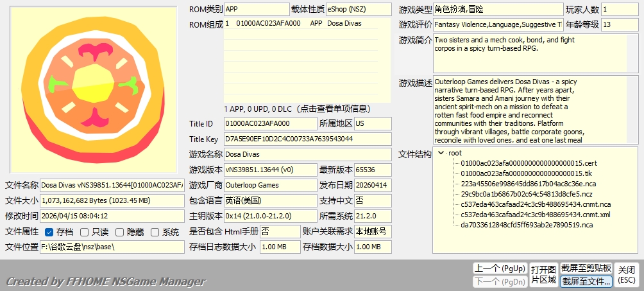Toggle the 存档 archive attribute checkbox

(x=49, y=232)
